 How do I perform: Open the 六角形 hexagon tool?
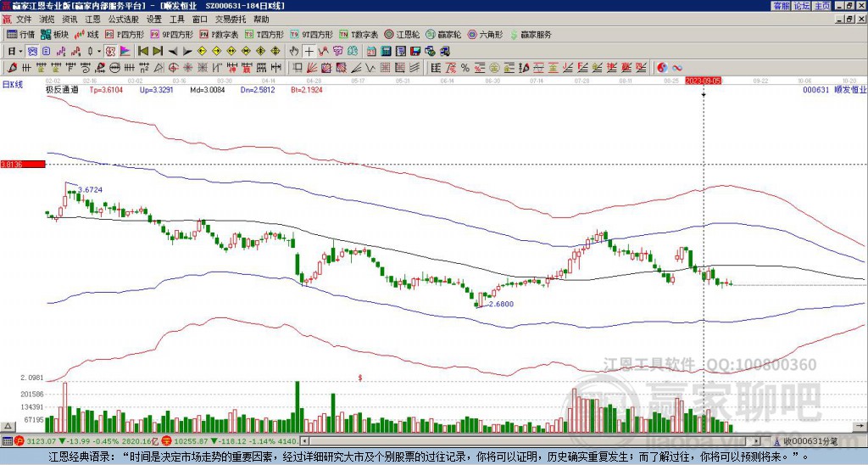(485, 34)
